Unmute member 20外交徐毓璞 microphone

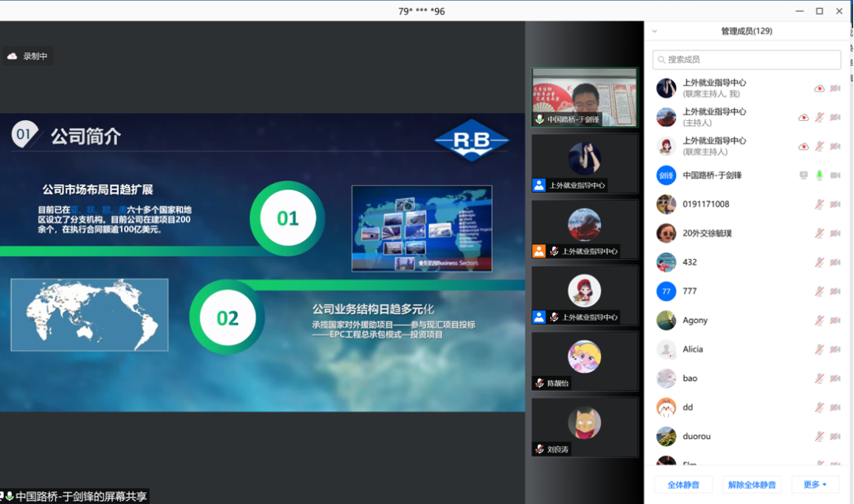coord(819,234)
